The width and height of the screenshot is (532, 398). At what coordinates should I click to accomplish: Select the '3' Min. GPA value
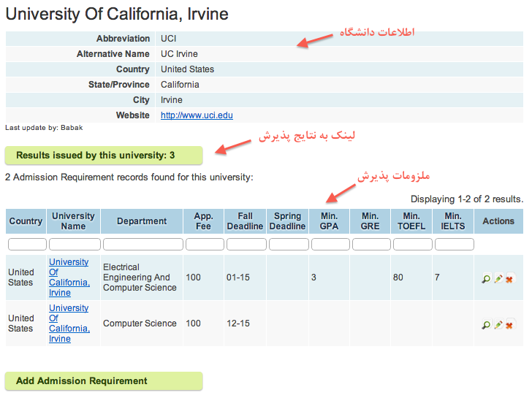point(313,278)
